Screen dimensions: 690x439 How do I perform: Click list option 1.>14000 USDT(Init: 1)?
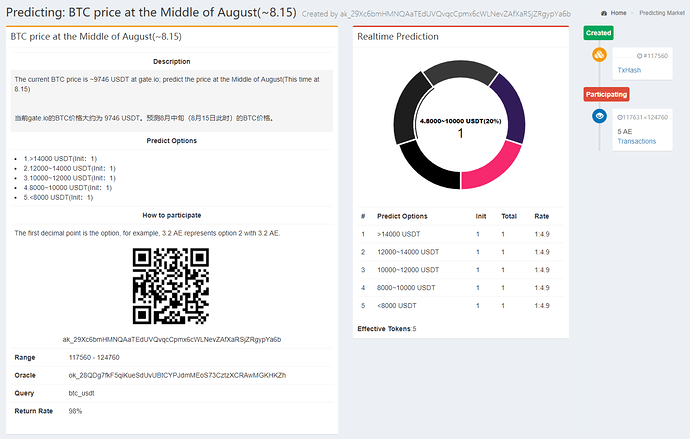point(60,159)
